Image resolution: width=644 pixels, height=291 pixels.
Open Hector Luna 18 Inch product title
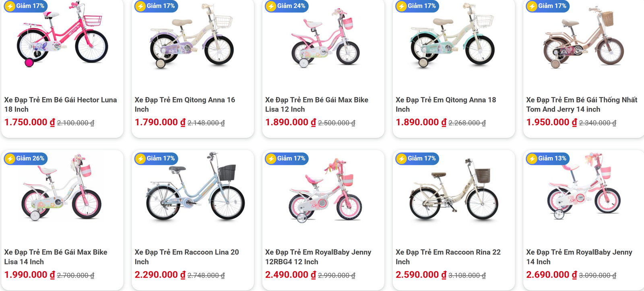pos(60,104)
